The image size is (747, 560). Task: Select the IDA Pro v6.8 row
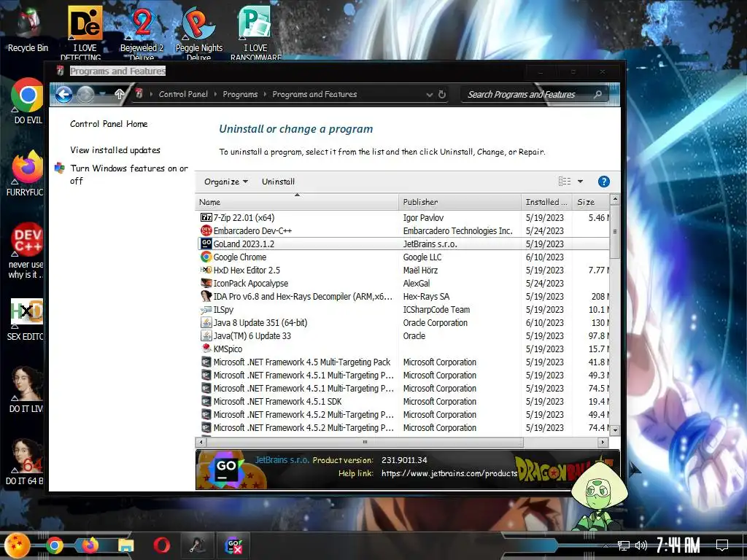click(x=403, y=296)
